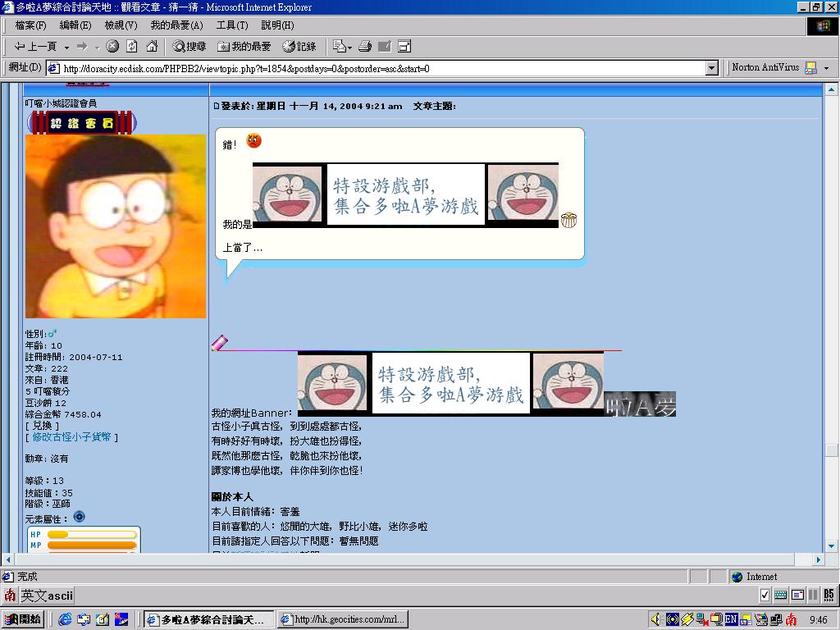The height and width of the screenshot is (630, 840).
Task: Click the 元素屬性 element orb icon
Action: click(80, 517)
